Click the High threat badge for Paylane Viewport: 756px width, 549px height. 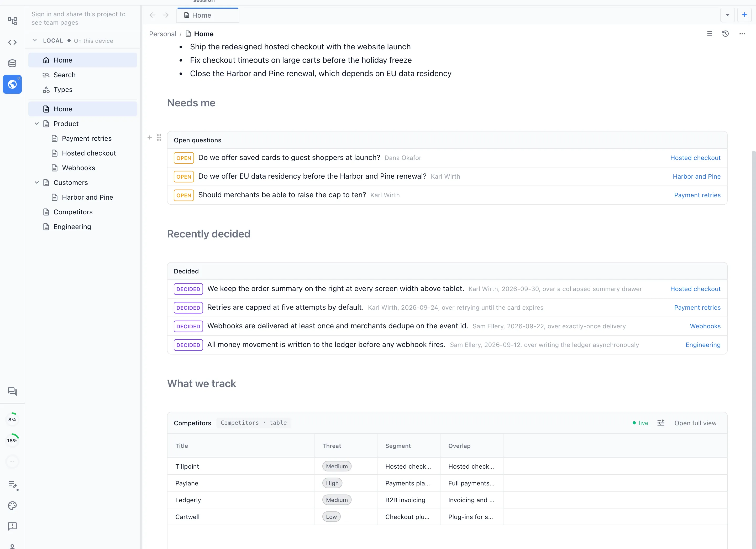point(332,483)
